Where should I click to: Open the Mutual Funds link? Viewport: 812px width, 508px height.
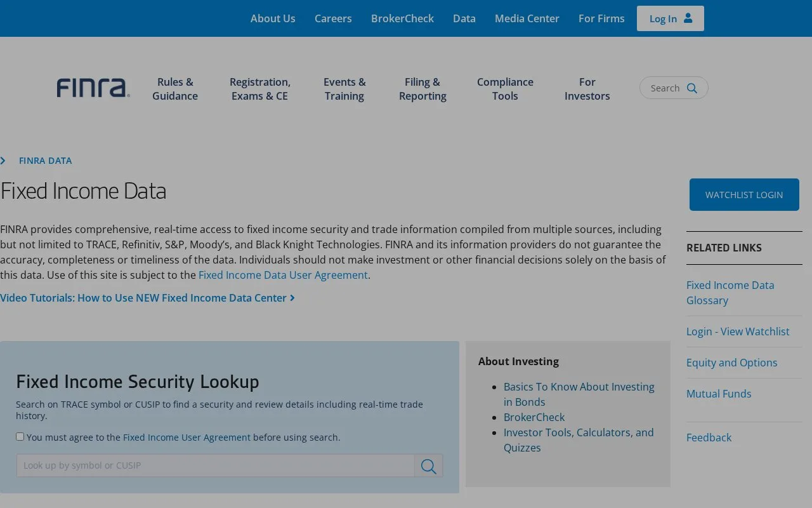(x=719, y=394)
